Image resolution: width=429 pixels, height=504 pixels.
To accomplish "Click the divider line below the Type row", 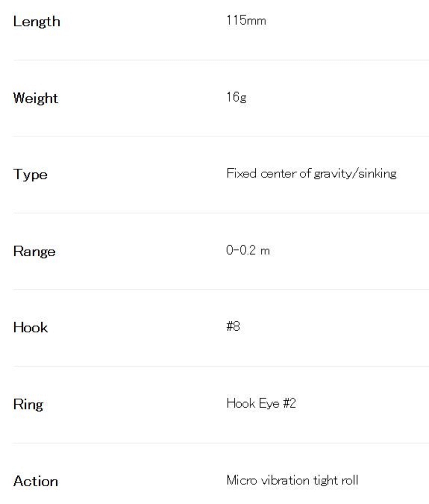I will pos(221,213).
